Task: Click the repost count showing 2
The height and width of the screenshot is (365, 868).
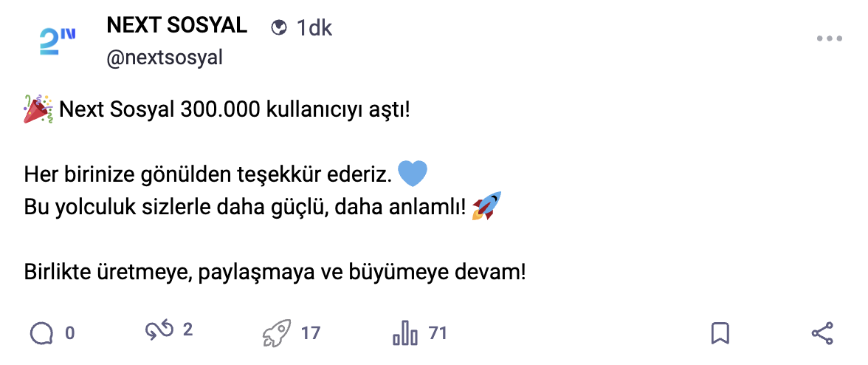Action: point(187,330)
